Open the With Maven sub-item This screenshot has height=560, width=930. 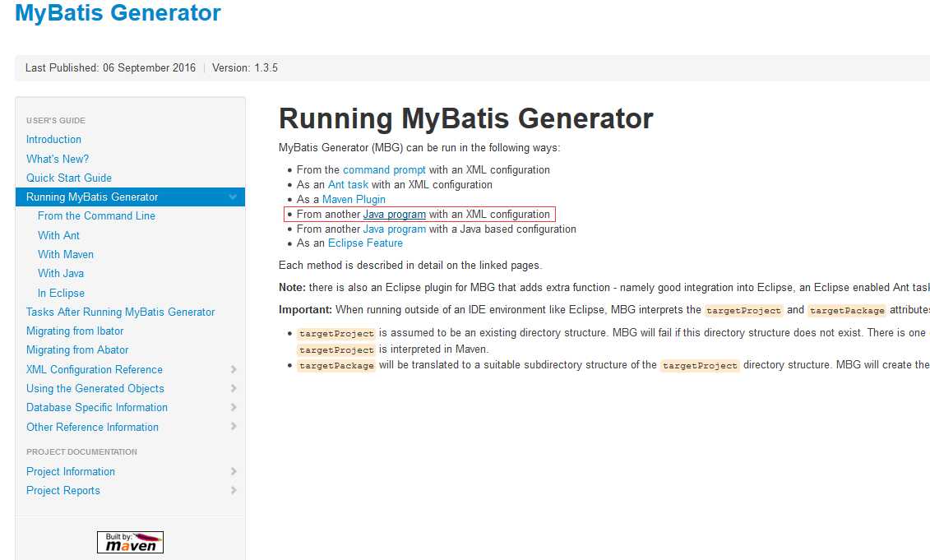[x=66, y=254]
